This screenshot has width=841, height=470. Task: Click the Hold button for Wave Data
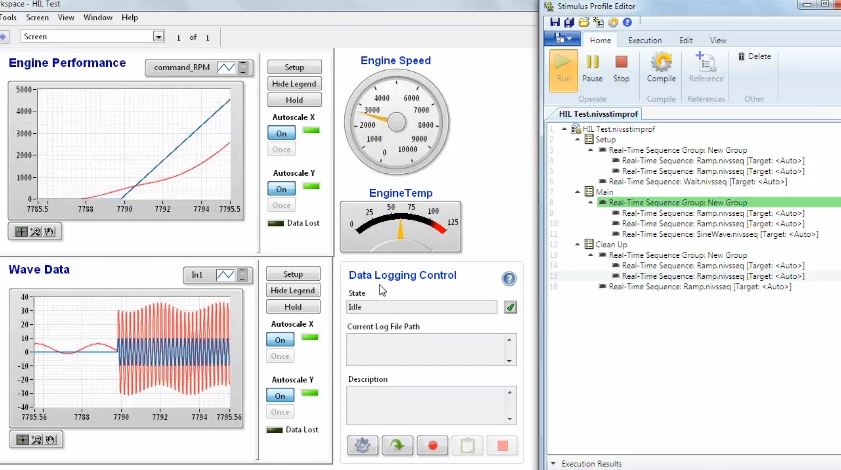coord(293,307)
